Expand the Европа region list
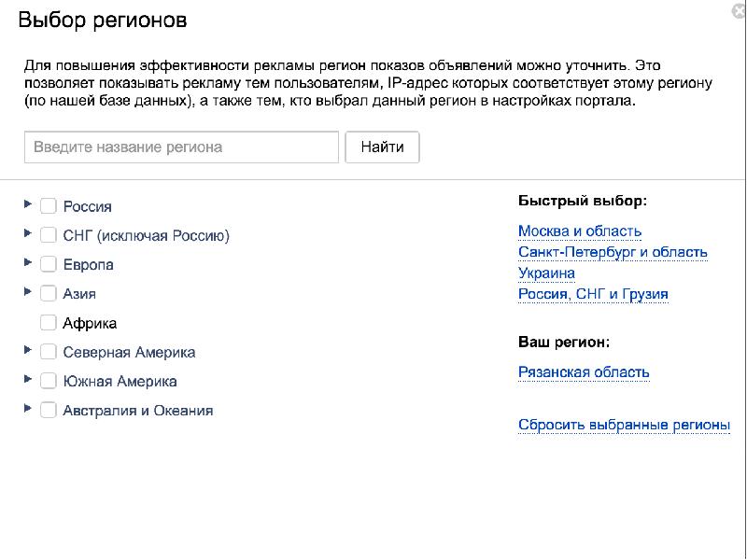The width and height of the screenshot is (747, 560). (29, 263)
